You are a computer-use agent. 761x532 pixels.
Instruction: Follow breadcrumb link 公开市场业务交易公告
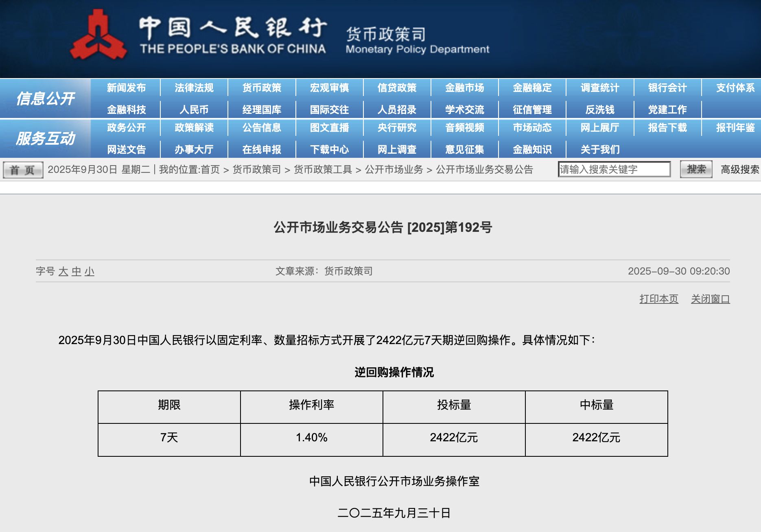(x=484, y=170)
